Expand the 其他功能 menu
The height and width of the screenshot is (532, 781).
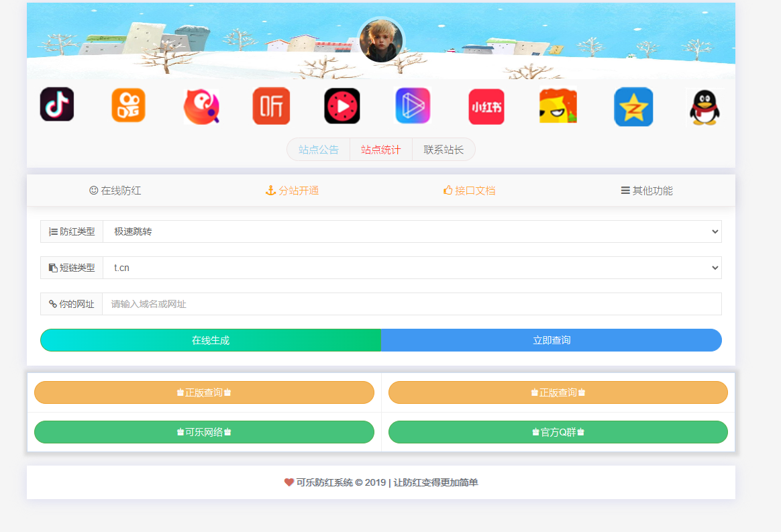pos(647,191)
